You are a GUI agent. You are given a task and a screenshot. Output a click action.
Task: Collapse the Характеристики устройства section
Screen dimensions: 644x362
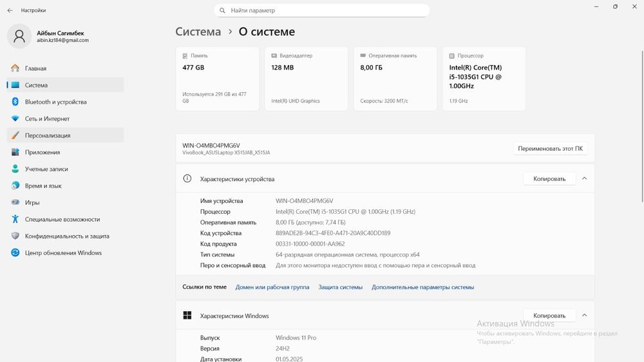[584, 178]
